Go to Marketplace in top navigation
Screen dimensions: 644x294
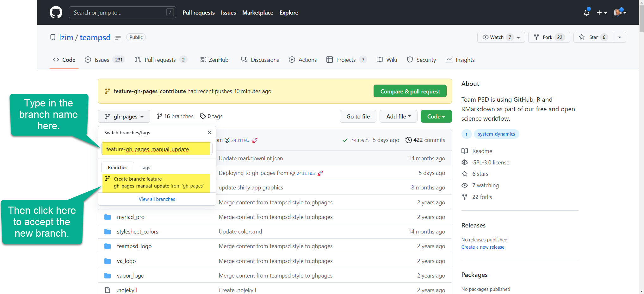tap(257, 13)
